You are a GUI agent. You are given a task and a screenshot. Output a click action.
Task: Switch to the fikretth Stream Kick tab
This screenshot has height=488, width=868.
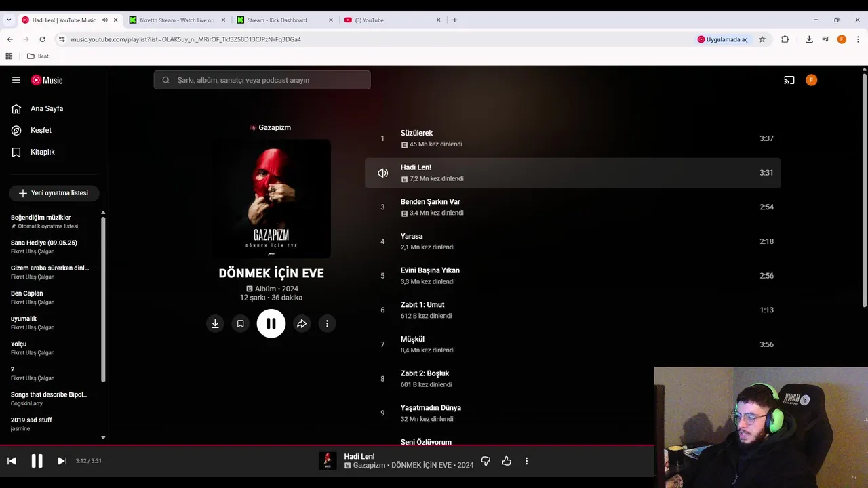[x=178, y=20]
